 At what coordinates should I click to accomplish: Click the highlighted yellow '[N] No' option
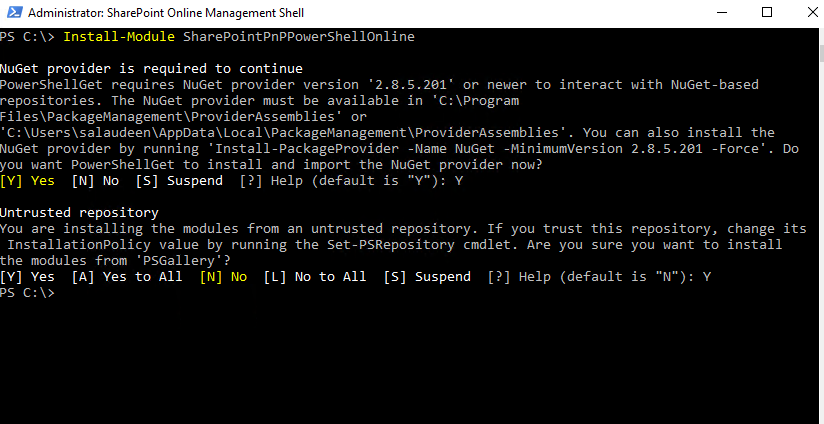pyautogui.click(x=223, y=277)
